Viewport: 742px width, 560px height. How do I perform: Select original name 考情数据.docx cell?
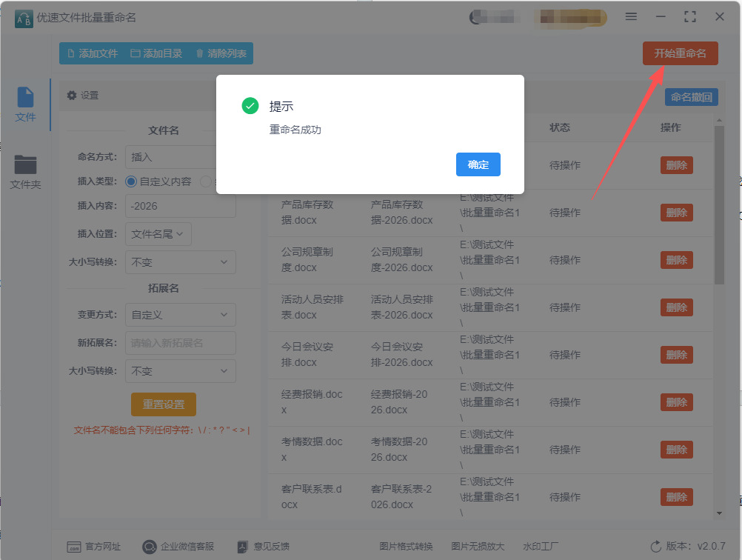311,449
